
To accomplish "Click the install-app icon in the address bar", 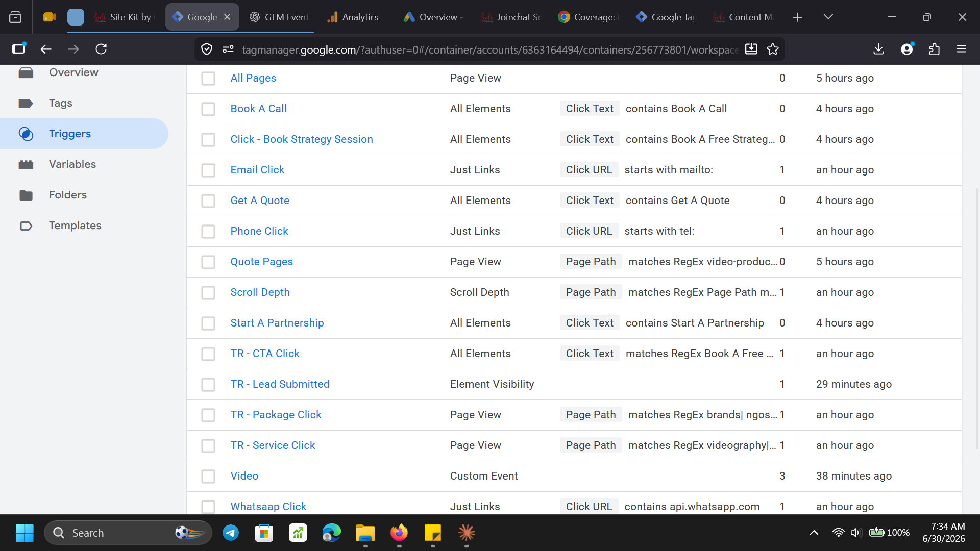I will pos(751,49).
